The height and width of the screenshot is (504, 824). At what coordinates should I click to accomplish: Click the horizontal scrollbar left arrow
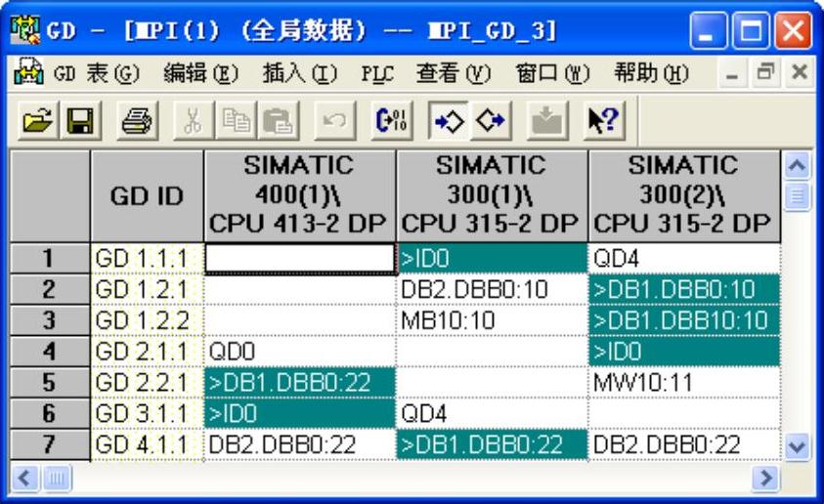[x=24, y=478]
